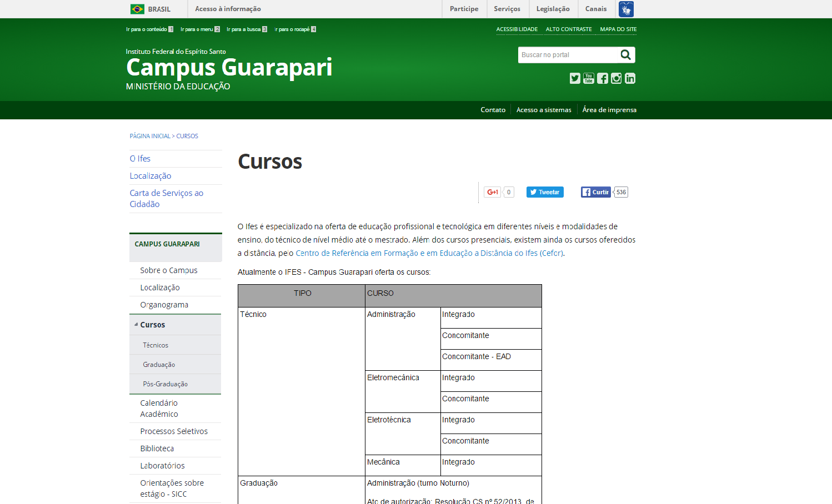The width and height of the screenshot is (832, 504).
Task: Click the BRASIL label in top bar
Action: point(159,9)
